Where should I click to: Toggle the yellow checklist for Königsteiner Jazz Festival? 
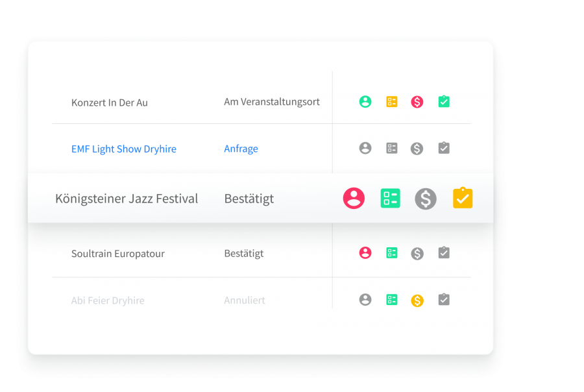pos(463,198)
